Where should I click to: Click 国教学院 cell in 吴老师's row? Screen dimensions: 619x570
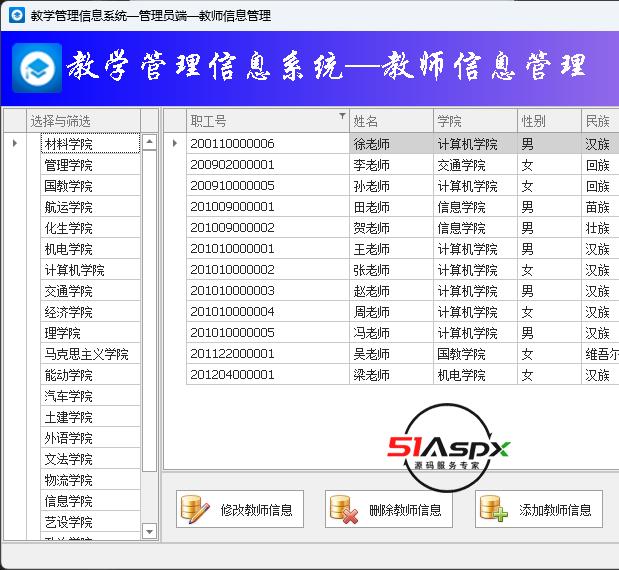pos(475,354)
